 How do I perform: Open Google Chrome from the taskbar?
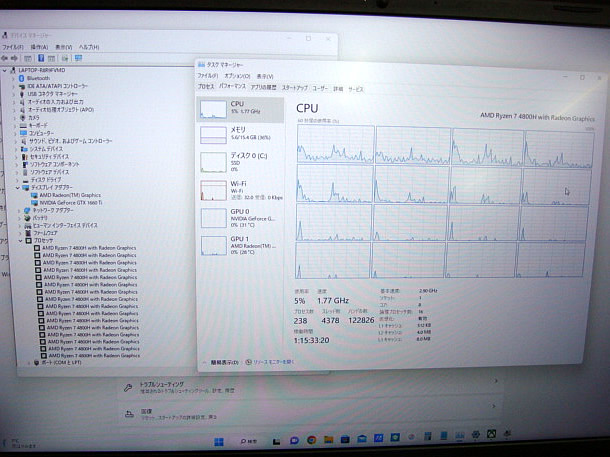[311, 440]
